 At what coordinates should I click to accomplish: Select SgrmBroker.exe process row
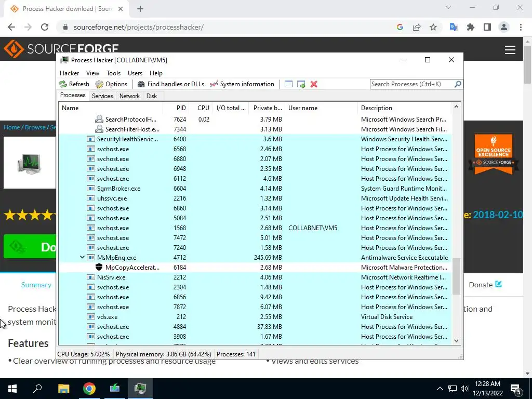coord(255,188)
